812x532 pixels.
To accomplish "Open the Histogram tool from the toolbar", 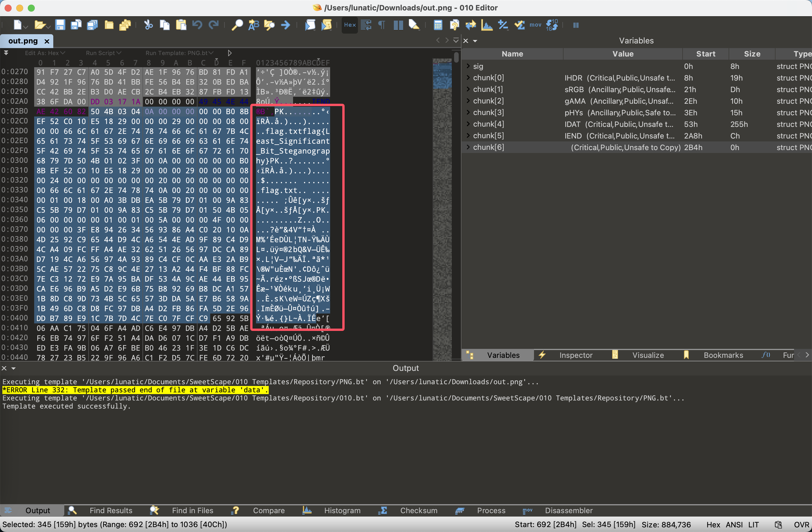I will click(487, 25).
